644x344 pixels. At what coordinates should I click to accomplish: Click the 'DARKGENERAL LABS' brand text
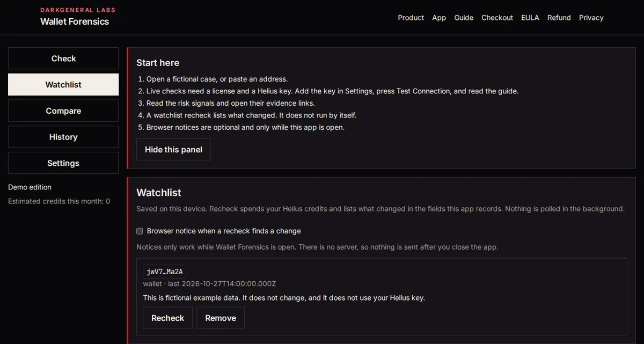78,10
